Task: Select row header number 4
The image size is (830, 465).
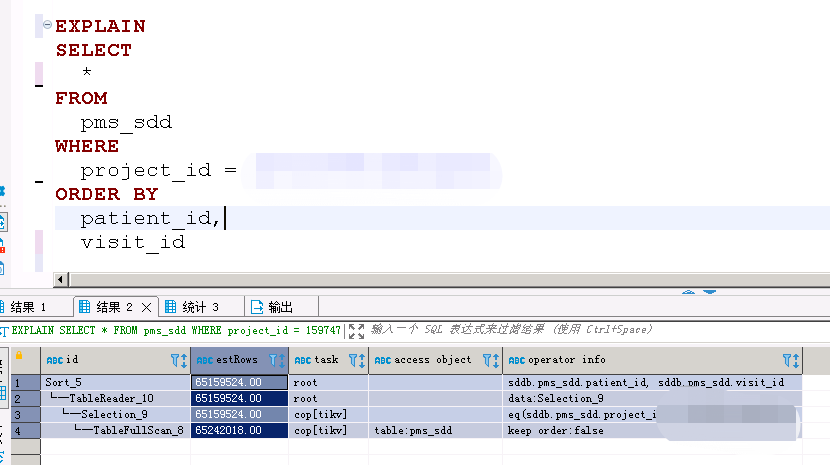Action: 25,430
